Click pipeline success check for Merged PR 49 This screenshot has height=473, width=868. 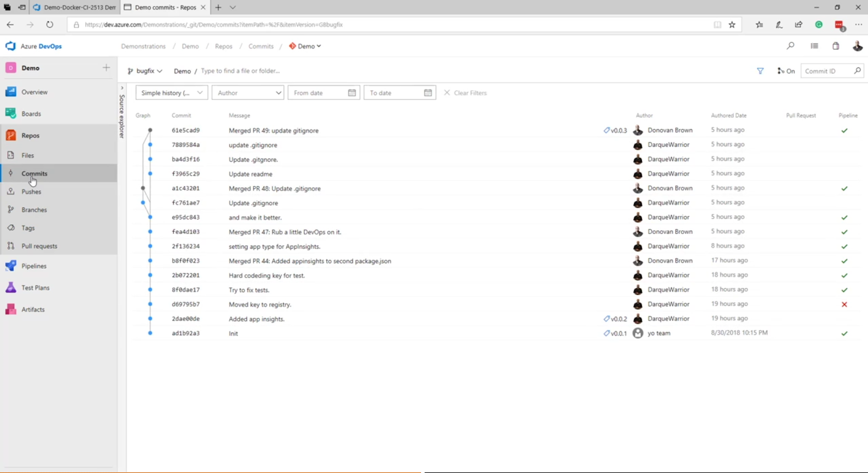coord(844,130)
